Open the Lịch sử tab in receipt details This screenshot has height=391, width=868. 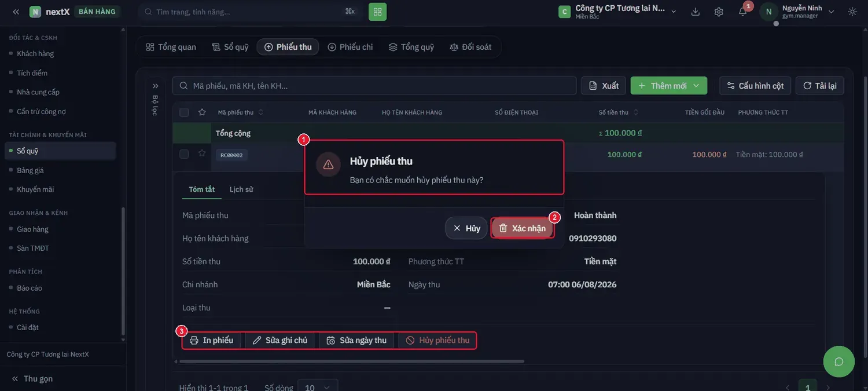[241, 189]
